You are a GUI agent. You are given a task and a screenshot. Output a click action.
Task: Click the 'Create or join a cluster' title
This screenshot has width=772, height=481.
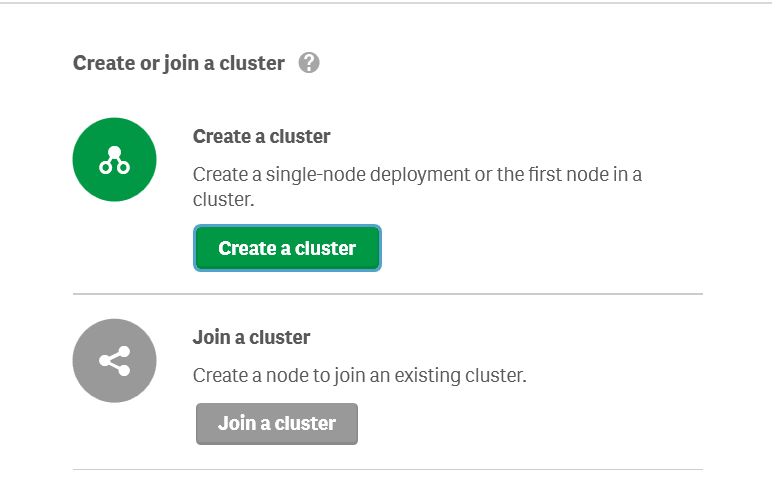pos(179,63)
